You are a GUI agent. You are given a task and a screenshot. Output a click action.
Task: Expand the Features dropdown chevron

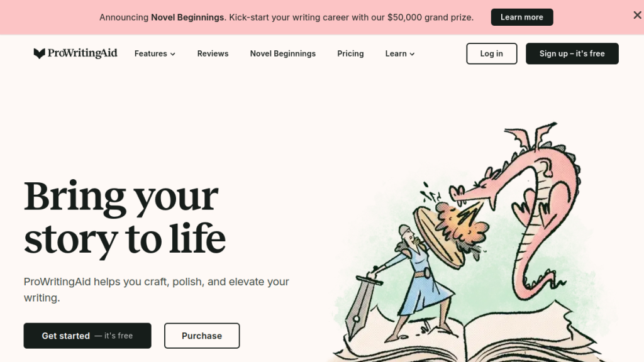173,54
